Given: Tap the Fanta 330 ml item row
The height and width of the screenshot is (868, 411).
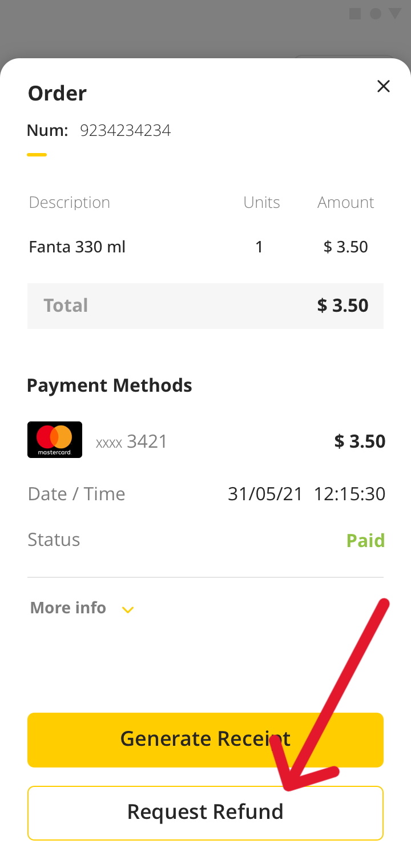Looking at the screenshot, I should click(205, 247).
